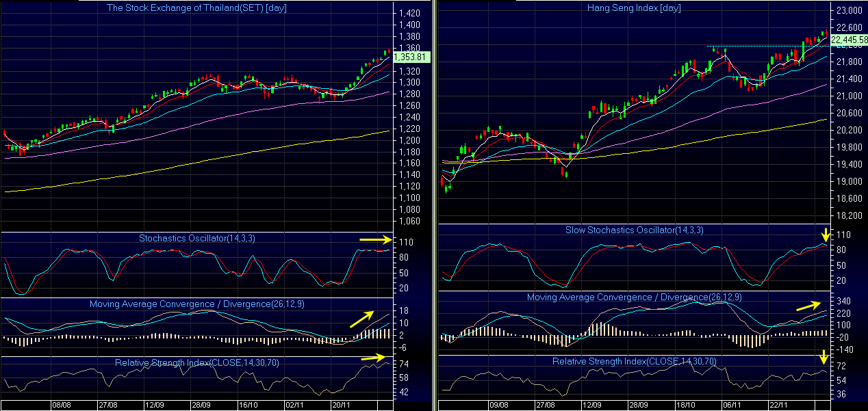Select the 1,260 level on the SET price axis
The height and width of the screenshot is (411, 868).
[x=409, y=106]
